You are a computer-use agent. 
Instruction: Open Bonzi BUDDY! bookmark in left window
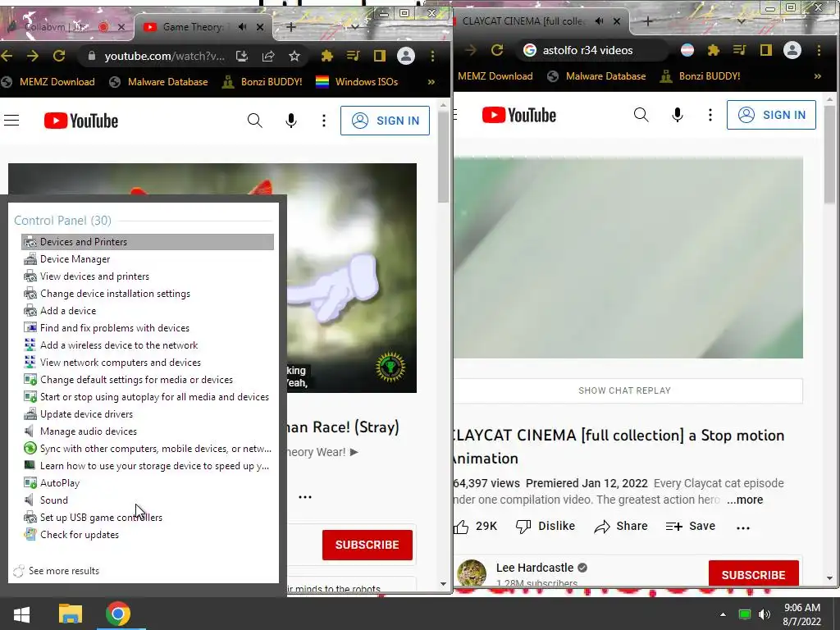coord(262,82)
